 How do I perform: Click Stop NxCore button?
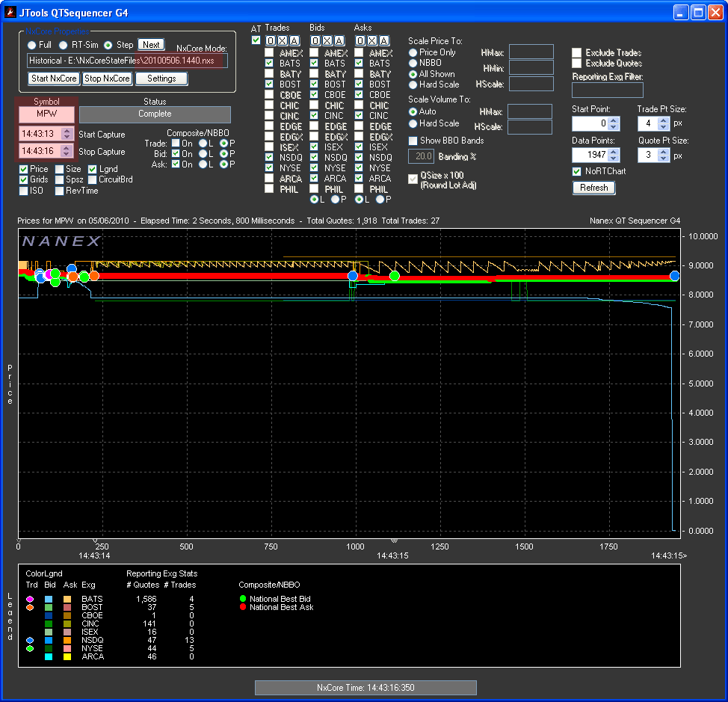[107, 78]
